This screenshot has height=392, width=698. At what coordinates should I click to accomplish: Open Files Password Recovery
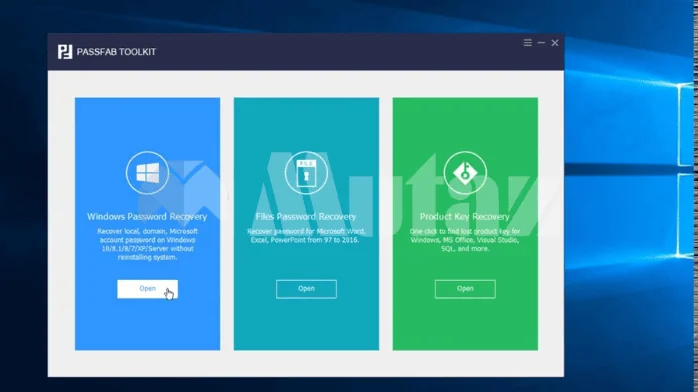click(x=306, y=289)
